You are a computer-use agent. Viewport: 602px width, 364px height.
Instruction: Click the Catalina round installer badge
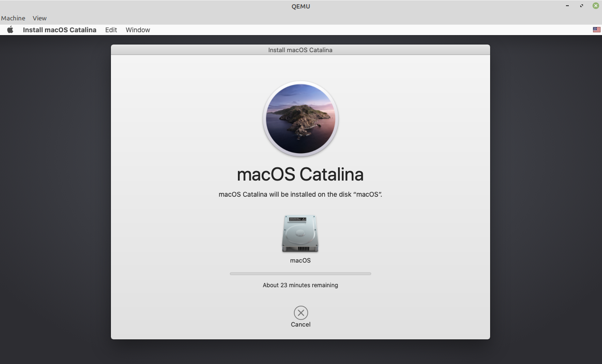[x=300, y=118]
